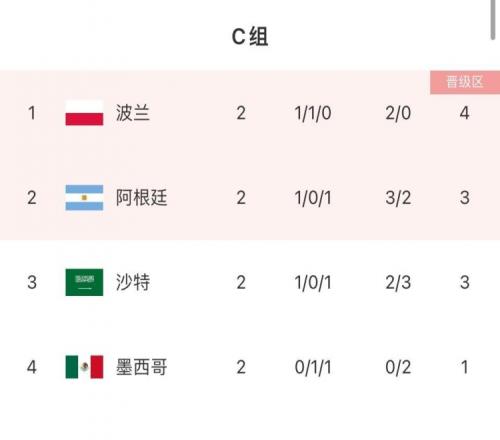Image resolution: width=500 pixels, height=440 pixels.
Task: Click the 晋级区 badge label
Action: tap(465, 82)
